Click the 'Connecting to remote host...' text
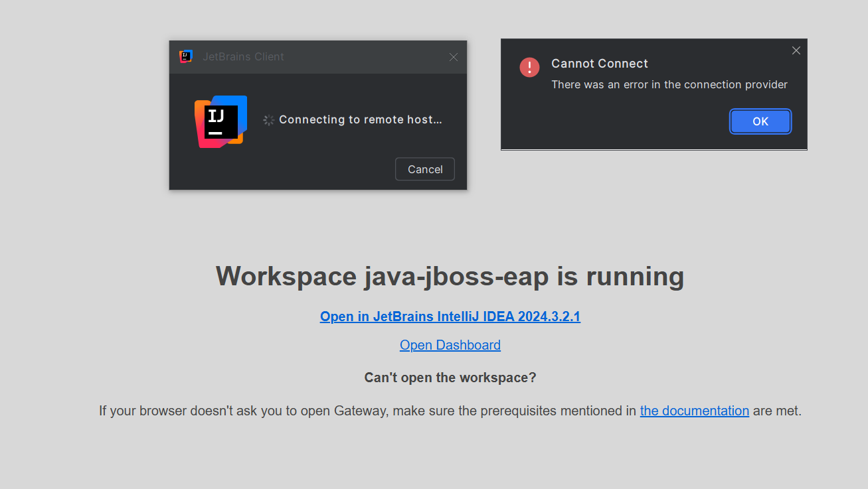The image size is (868, 489). [361, 120]
